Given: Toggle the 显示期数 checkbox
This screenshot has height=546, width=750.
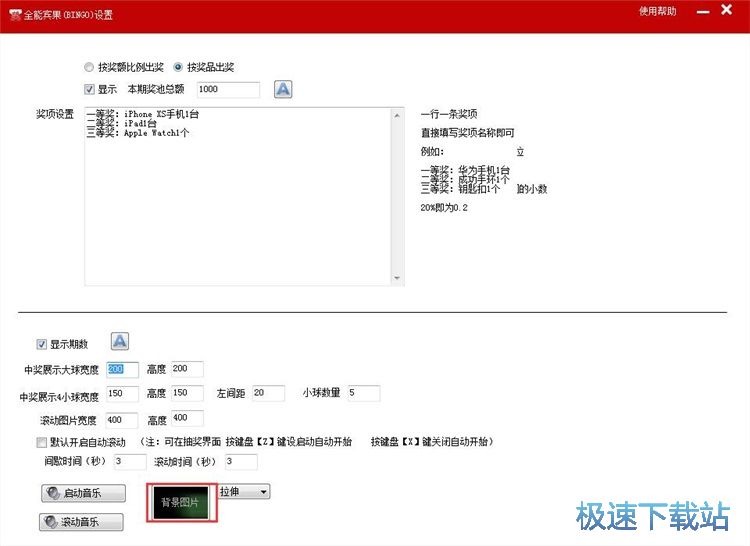Looking at the screenshot, I should (42, 344).
